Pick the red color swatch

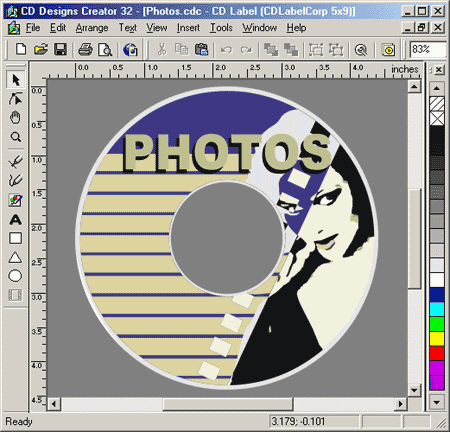coord(437,353)
